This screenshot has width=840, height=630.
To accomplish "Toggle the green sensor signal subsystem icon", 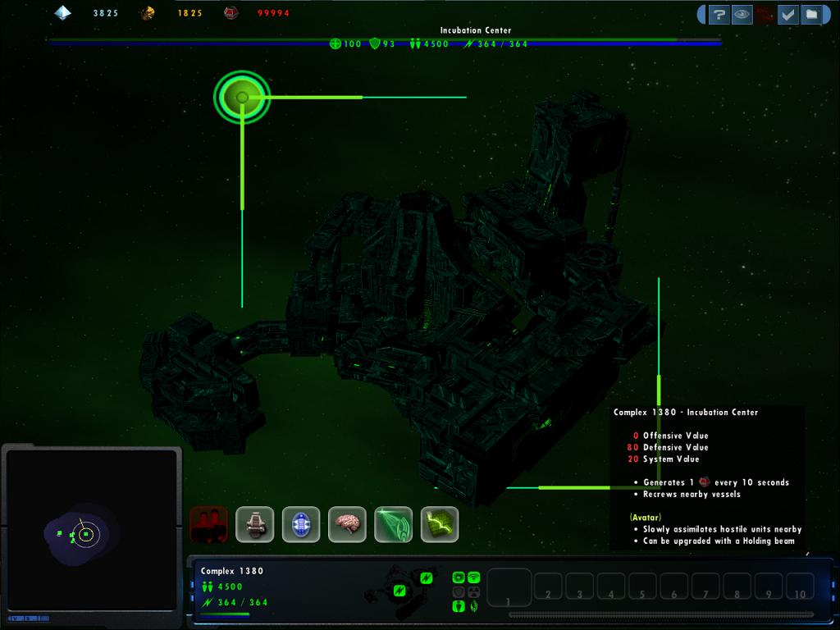I will pyautogui.click(x=473, y=577).
